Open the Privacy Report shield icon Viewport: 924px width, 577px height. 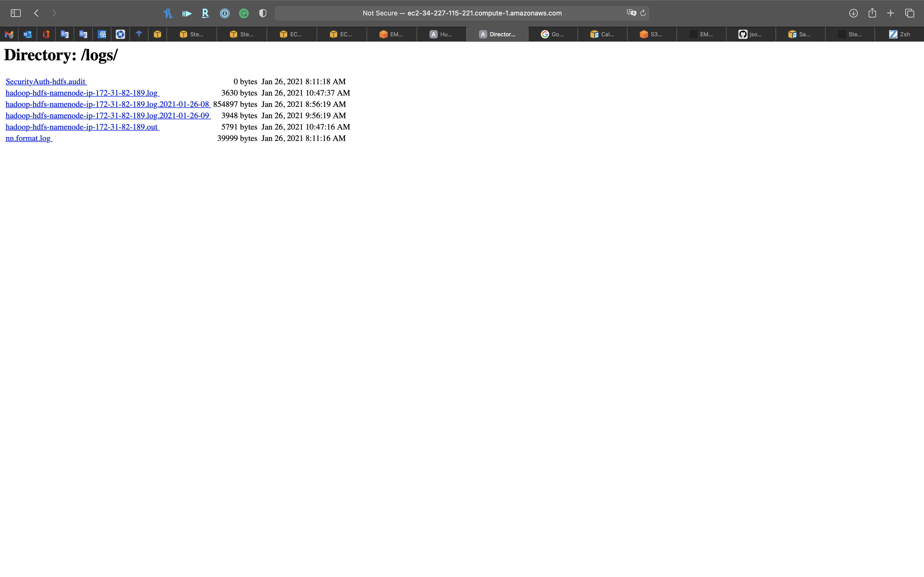[263, 13]
